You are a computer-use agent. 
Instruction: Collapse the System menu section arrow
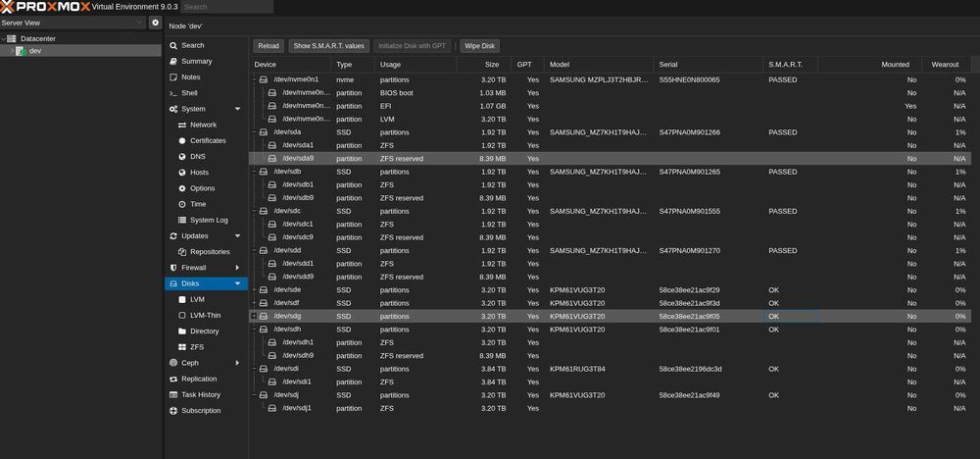coord(237,109)
